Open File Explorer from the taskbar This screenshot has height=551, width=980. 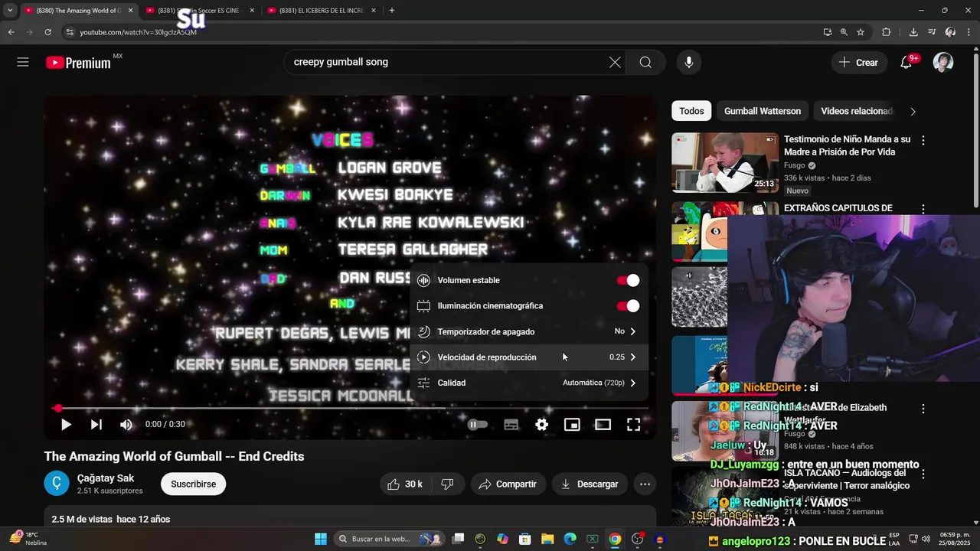point(547,539)
